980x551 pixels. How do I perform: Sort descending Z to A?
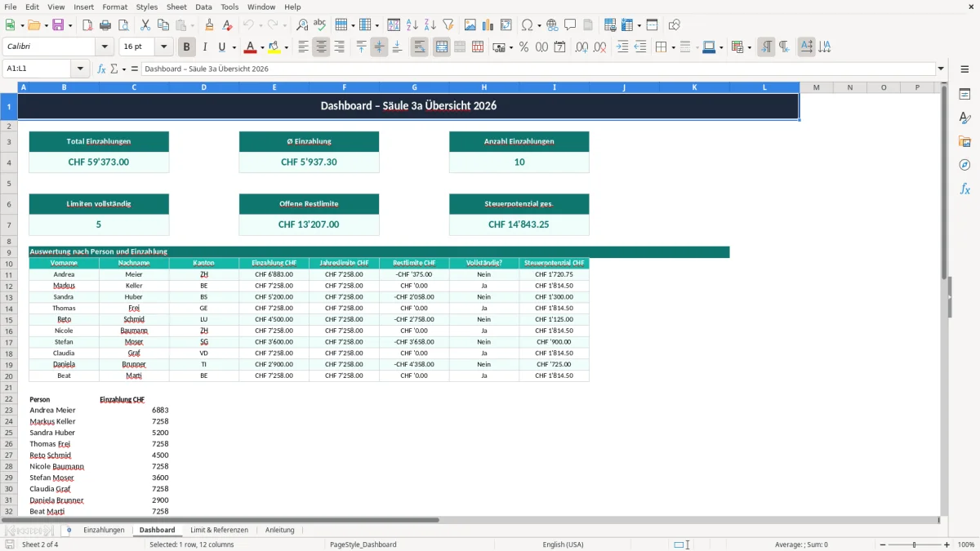click(430, 25)
